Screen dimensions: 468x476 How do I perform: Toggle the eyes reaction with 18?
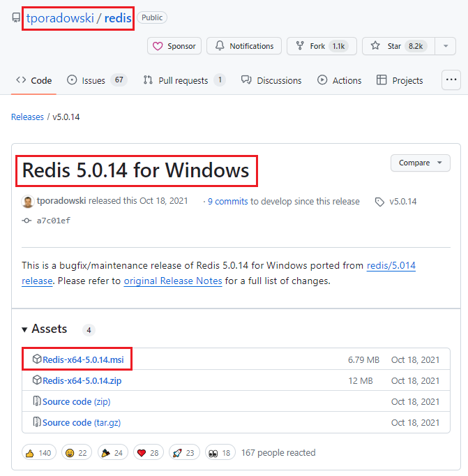coord(220,453)
